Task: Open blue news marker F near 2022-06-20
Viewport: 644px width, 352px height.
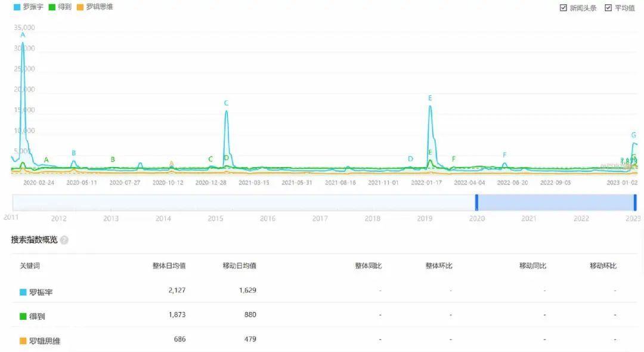Action: click(504, 155)
